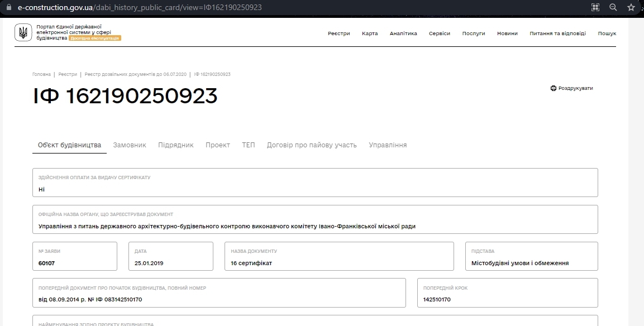Open the Послуги menu item
Image resolution: width=644 pixels, height=326 pixels.
[474, 33]
